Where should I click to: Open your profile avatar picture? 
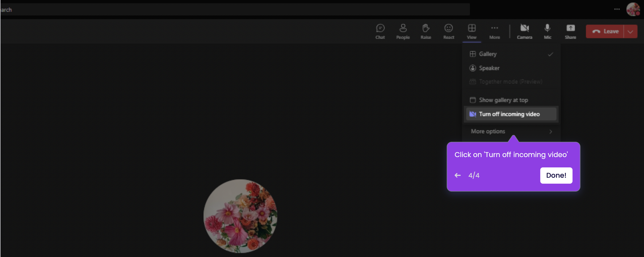[x=633, y=10]
